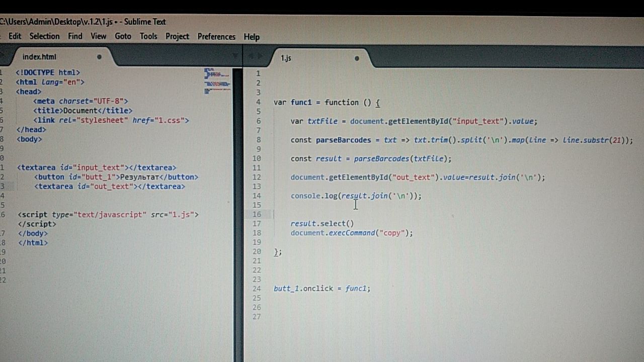Open the Edit menu

15,36
